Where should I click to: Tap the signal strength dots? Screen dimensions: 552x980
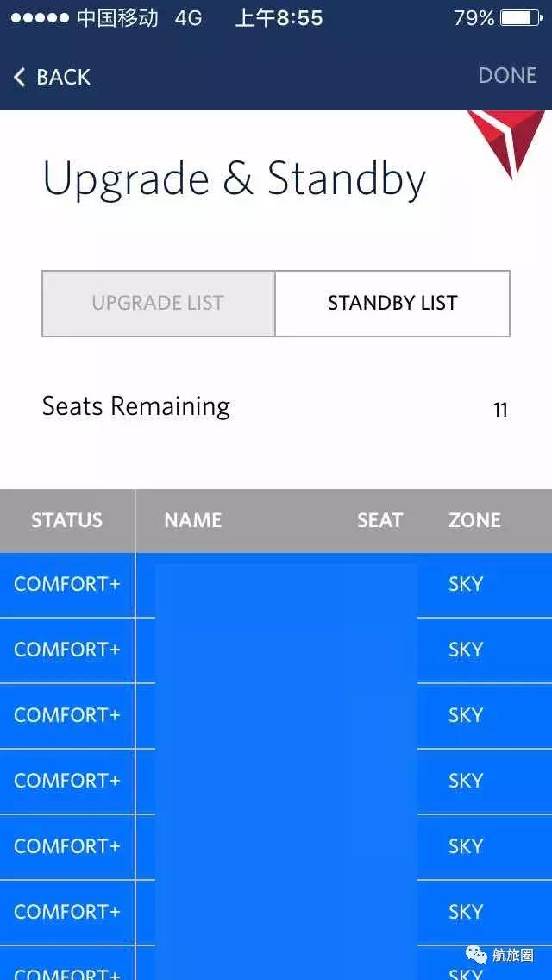click(40, 18)
